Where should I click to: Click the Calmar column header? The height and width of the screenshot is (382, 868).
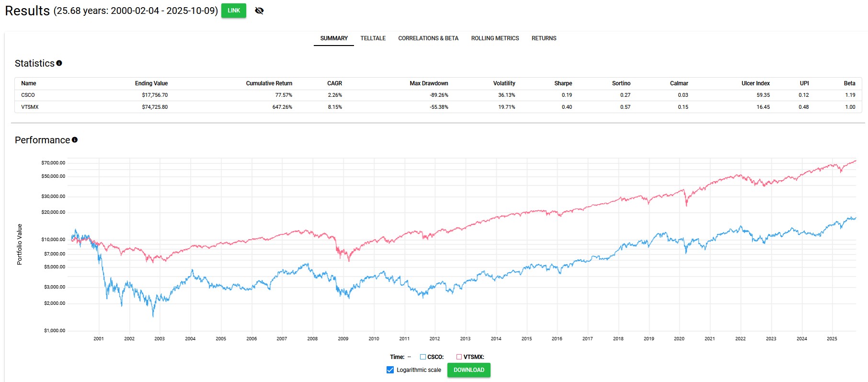[679, 83]
